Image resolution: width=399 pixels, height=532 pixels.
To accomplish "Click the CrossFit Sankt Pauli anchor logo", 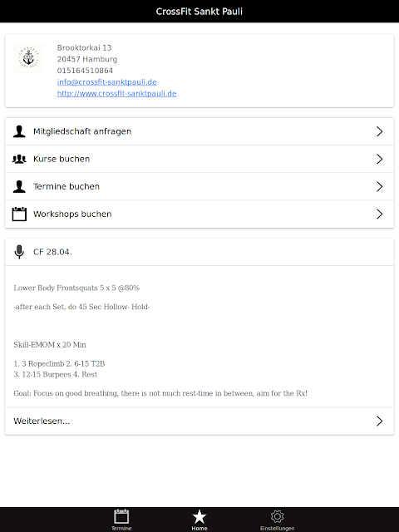I will [29, 58].
